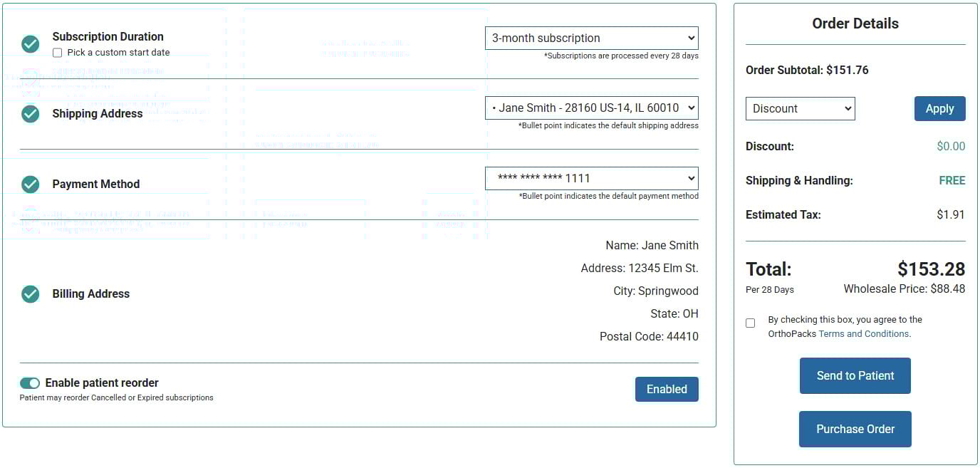The height and width of the screenshot is (468, 980).
Task: Open the Jane Smith shipping address dropdown
Action: point(591,108)
